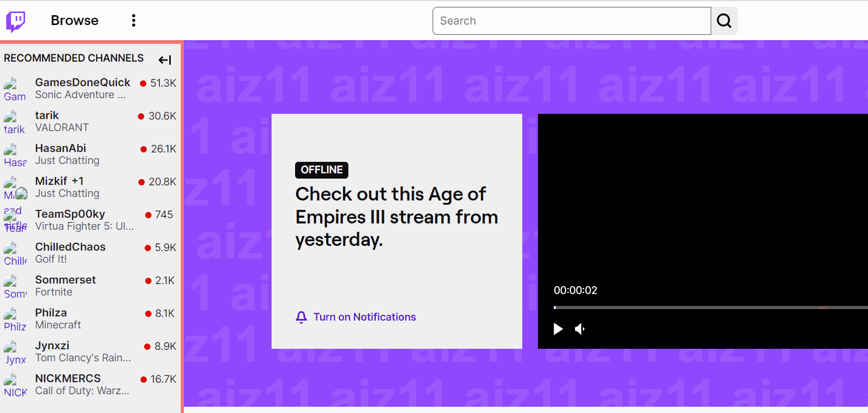Click Sonic Adventure game label
Viewport: 868px width, 413px height.
click(80, 95)
